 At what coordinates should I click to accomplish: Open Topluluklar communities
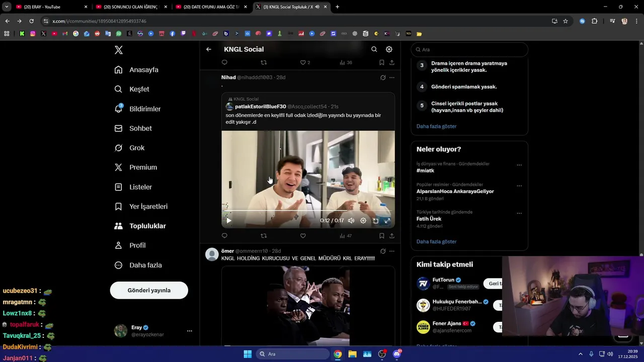pos(140,226)
